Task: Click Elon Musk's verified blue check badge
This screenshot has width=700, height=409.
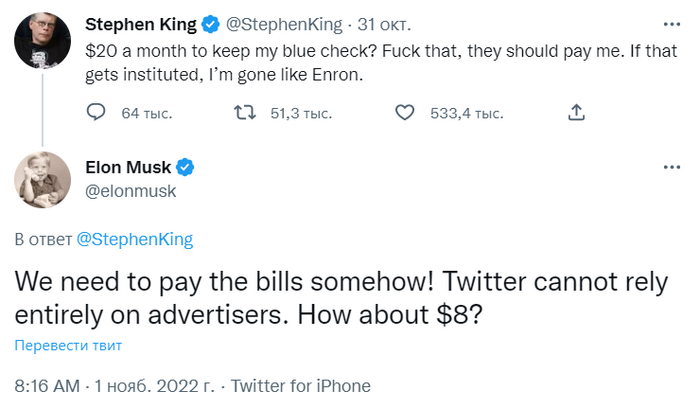Action: coord(186,167)
